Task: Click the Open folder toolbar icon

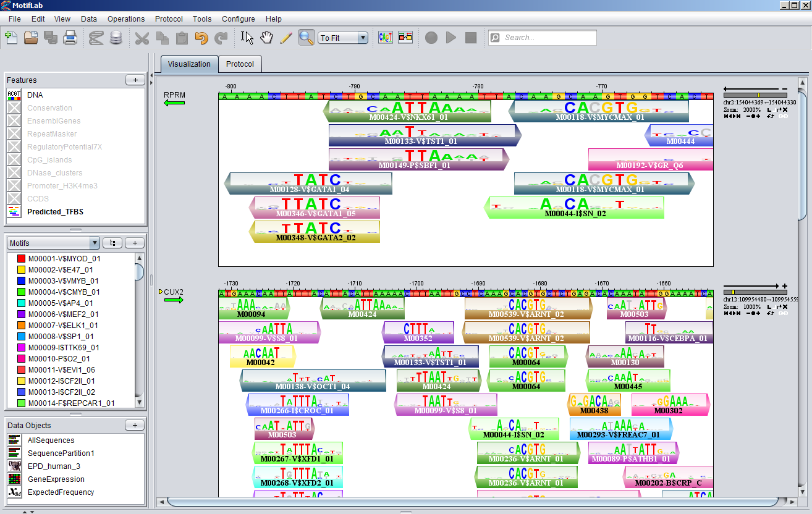Action: point(31,38)
